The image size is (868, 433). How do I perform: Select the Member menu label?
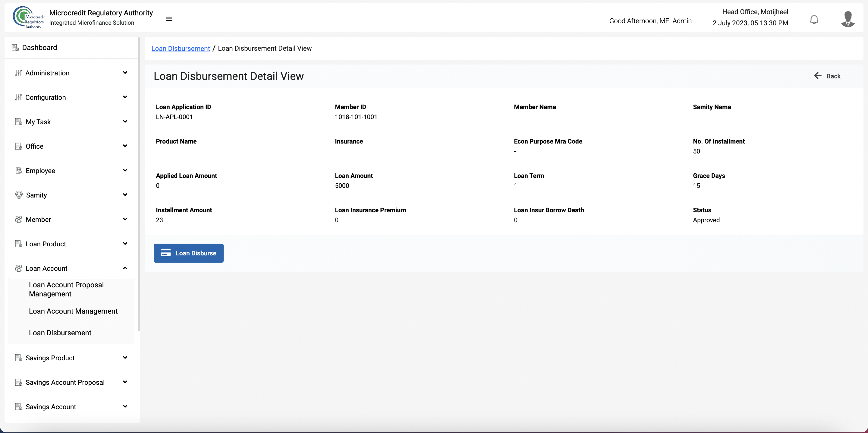tap(38, 220)
